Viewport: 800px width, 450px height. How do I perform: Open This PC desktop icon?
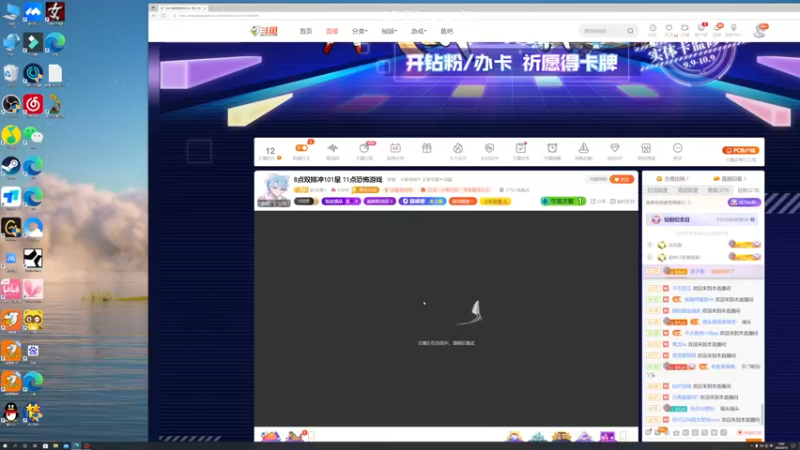point(11,12)
